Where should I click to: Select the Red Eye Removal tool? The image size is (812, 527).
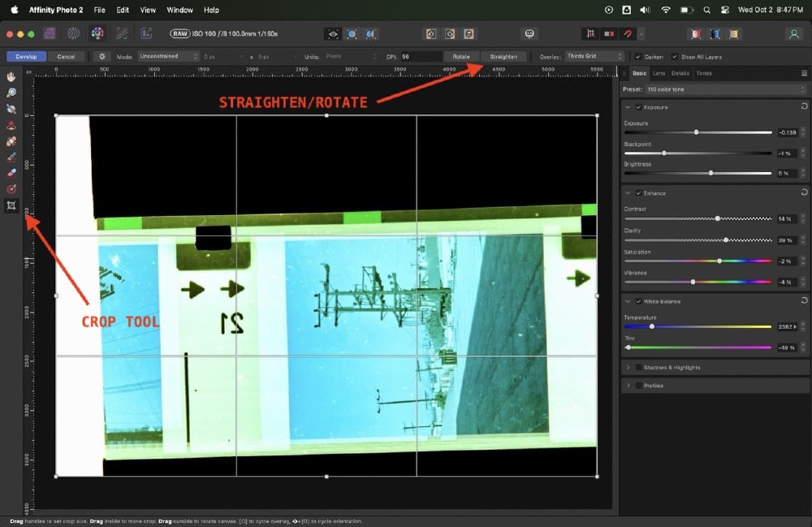pos(11,125)
